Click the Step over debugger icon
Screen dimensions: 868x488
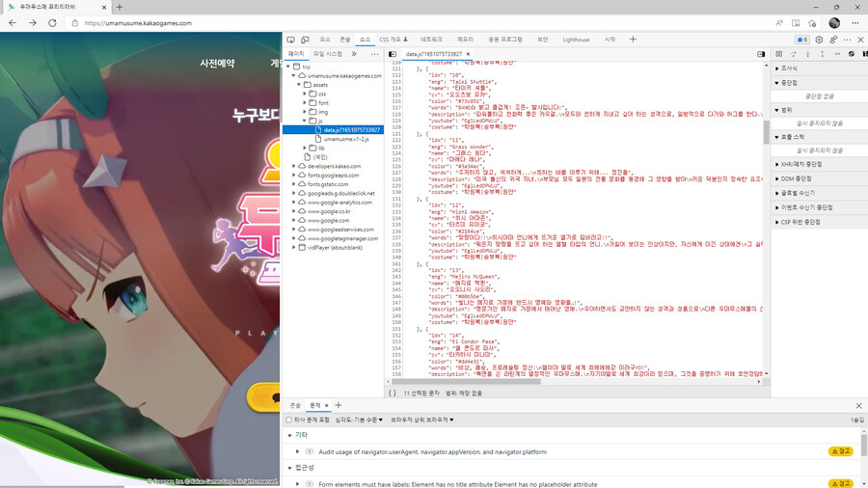pyautogui.click(x=794, y=54)
